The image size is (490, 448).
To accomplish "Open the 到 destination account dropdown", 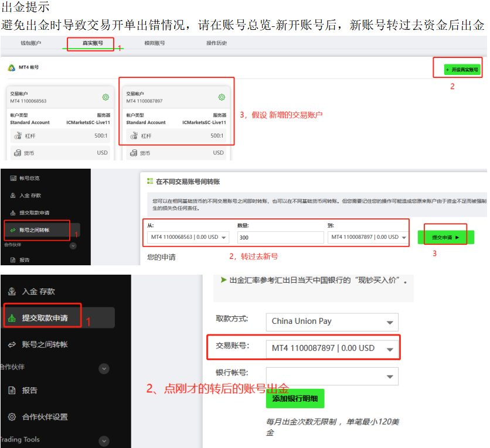I will pyautogui.click(x=368, y=237).
